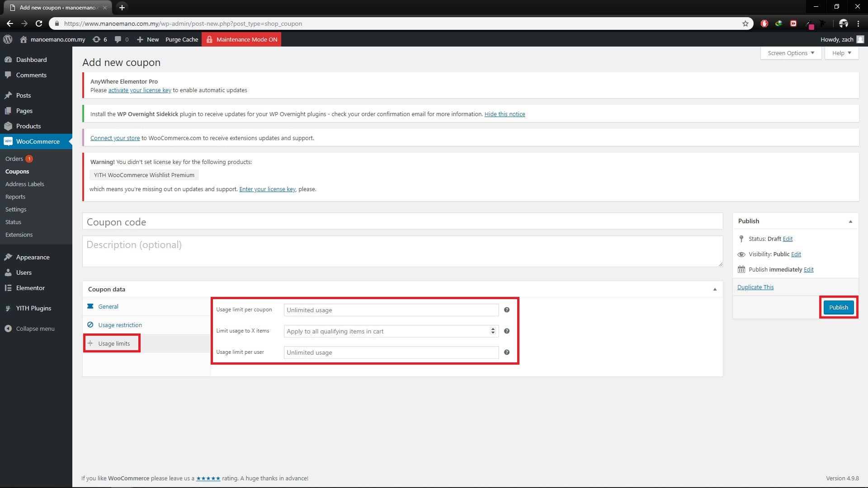Click the Description (optional) textarea

click(402, 251)
